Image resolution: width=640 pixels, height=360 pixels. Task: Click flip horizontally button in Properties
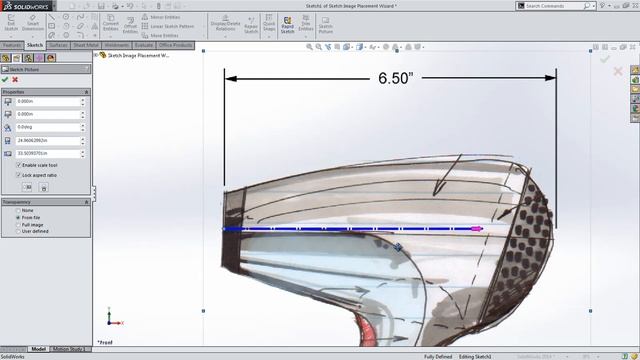(x=27, y=187)
